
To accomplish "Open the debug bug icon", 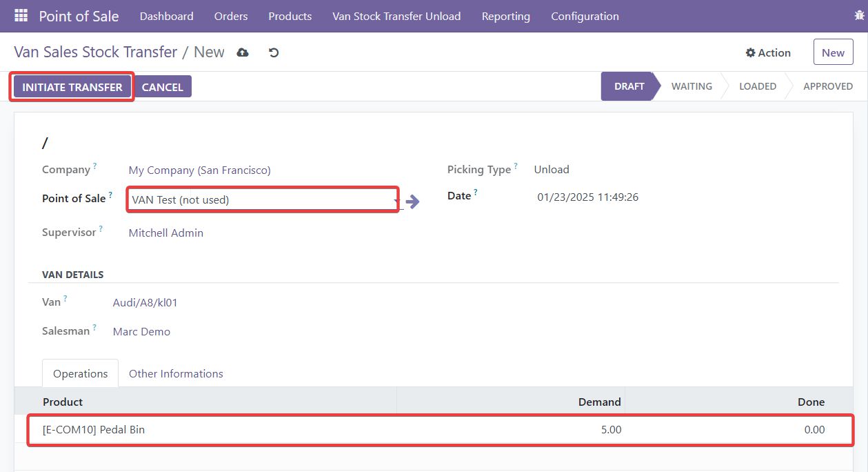I will [860, 15].
